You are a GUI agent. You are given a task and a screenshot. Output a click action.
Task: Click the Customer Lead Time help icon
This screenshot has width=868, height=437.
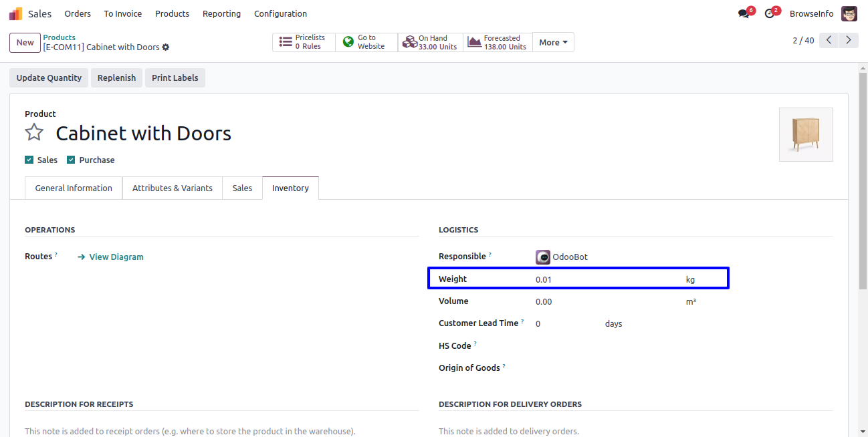click(x=522, y=321)
